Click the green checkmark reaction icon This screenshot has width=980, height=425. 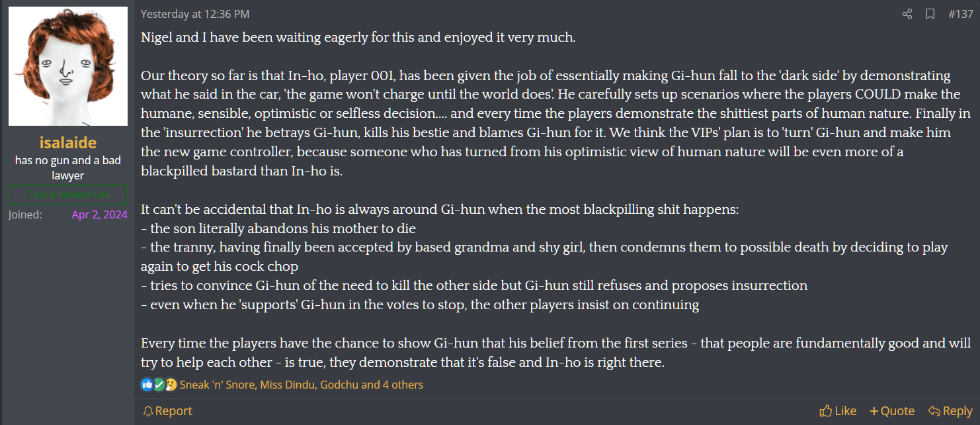coord(159,385)
